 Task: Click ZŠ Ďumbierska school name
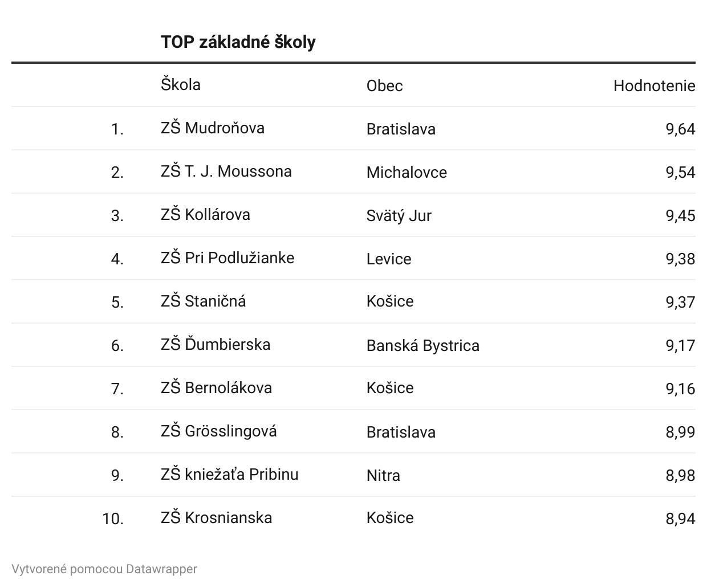pos(216,345)
